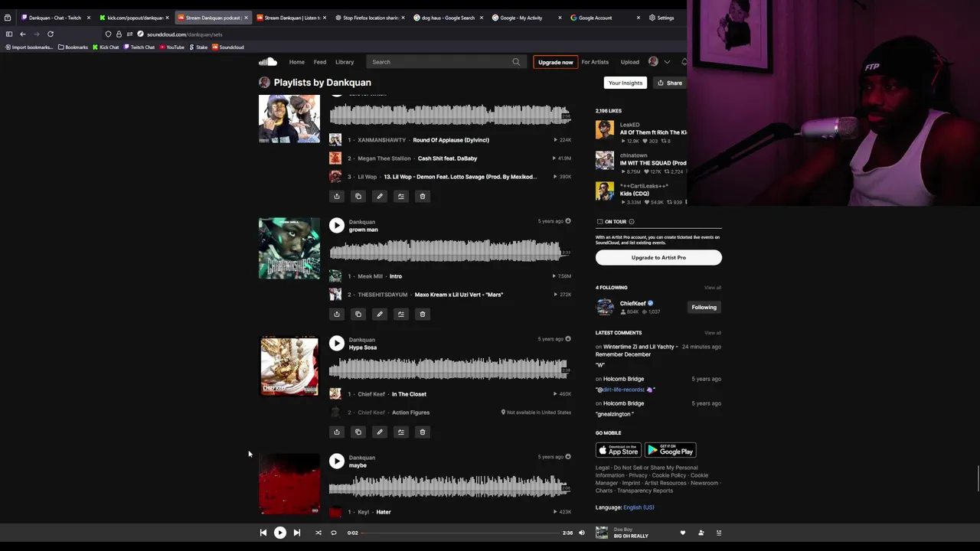Seek within 'grown man' waveform
980x551 pixels.
tap(450, 250)
